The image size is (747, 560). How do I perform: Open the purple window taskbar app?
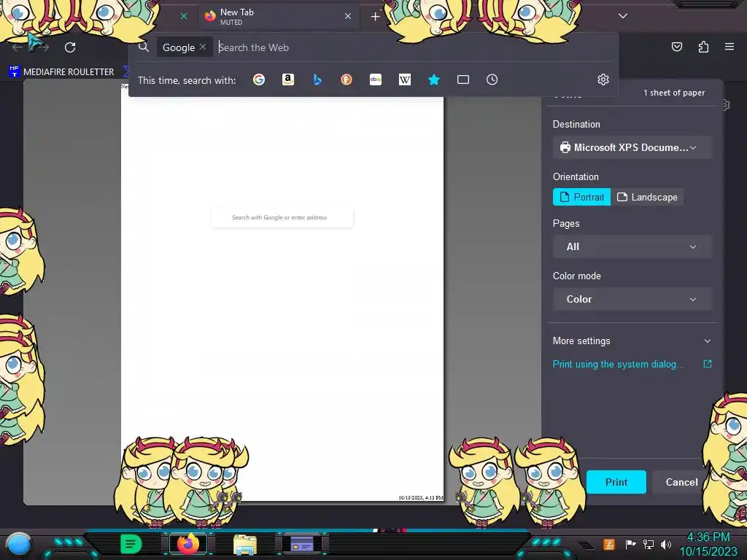pos(302,544)
